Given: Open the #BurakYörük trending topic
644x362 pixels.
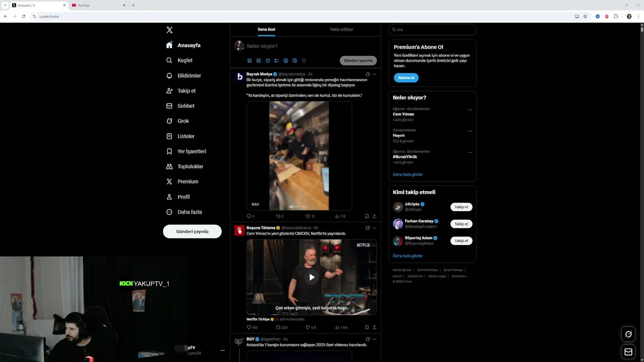Looking at the screenshot, I should (405, 157).
